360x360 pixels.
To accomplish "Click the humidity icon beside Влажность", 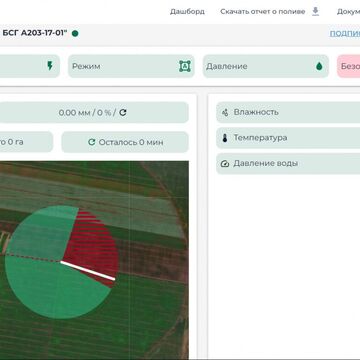I will click(225, 112).
